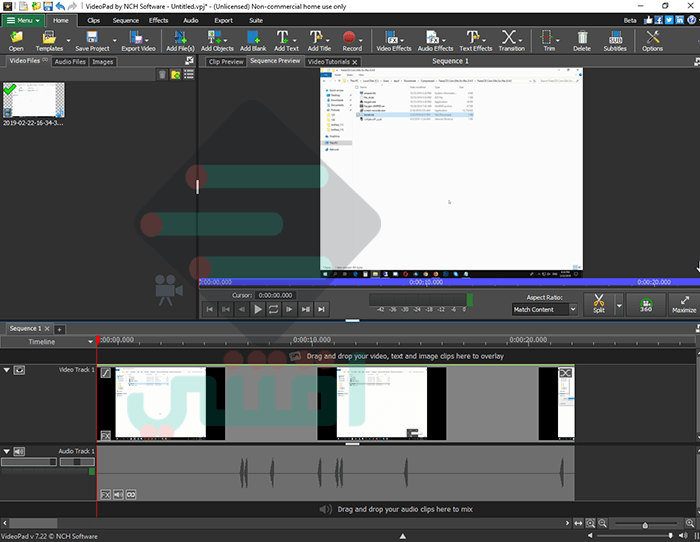The image size is (700, 542).
Task: Split the clip with the Split button
Action: (x=599, y=304)
